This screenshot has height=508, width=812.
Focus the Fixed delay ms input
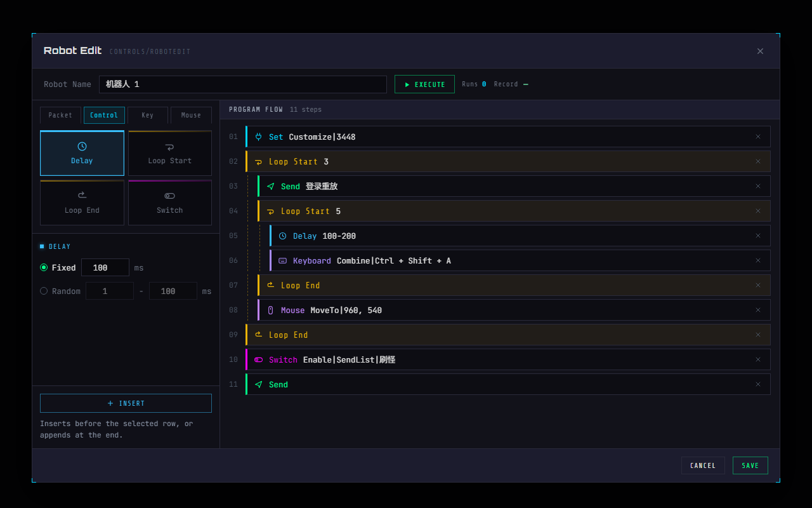[105, 267]
